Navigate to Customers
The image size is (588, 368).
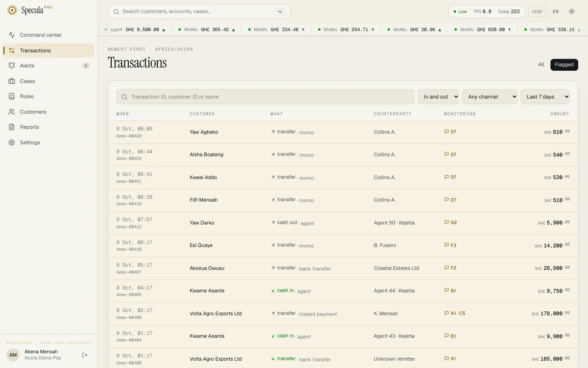tap(49, 112)
